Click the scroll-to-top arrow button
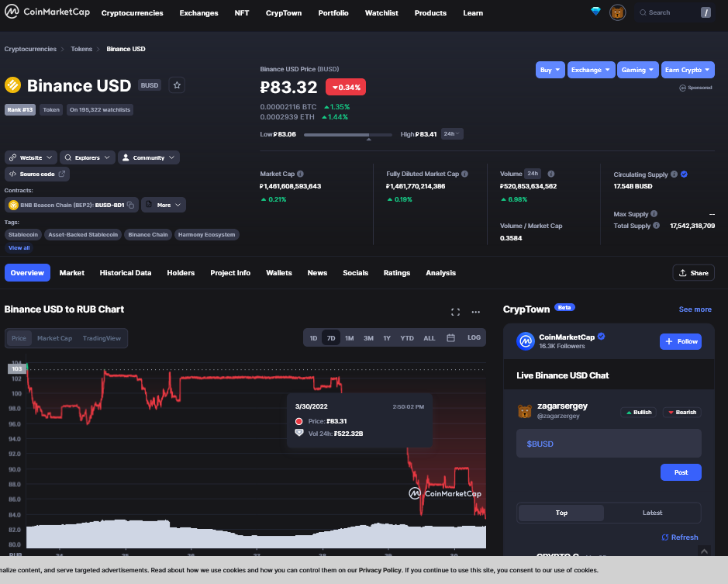728x584 pixels. point(704,551)
